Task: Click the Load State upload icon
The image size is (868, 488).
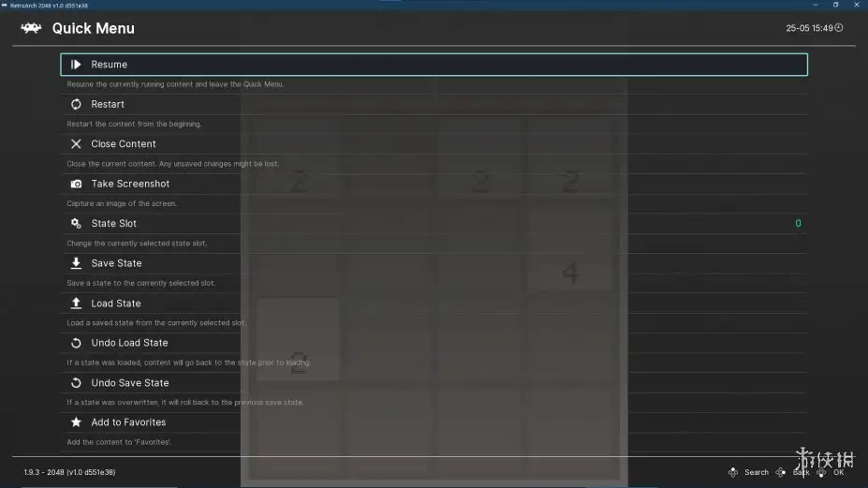Action: pos(76,303)
